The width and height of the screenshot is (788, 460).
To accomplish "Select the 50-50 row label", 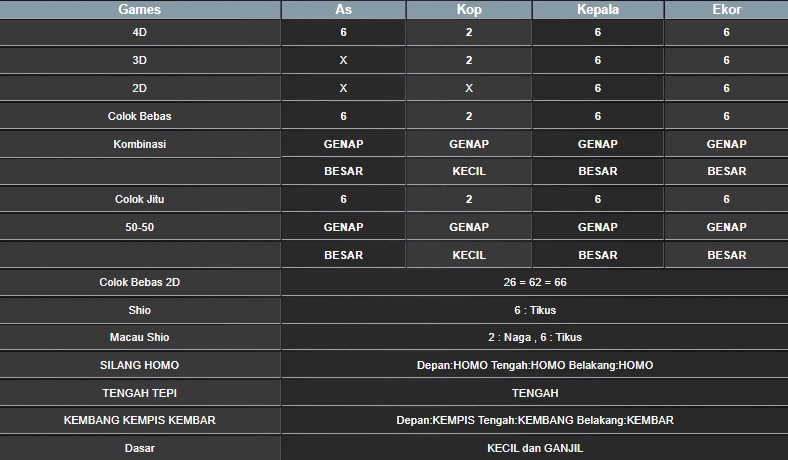I will coord(140,227).
